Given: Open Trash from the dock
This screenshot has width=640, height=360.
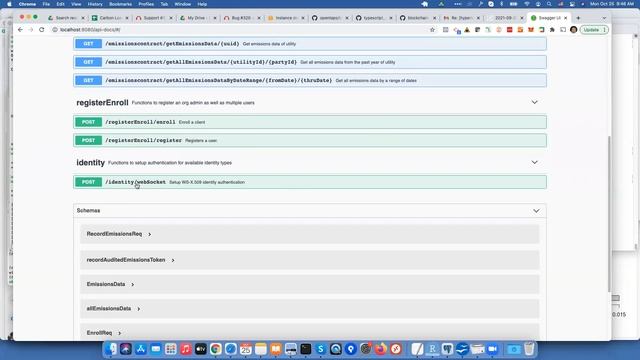Looking at the screenshot, I should pos(529,349).
